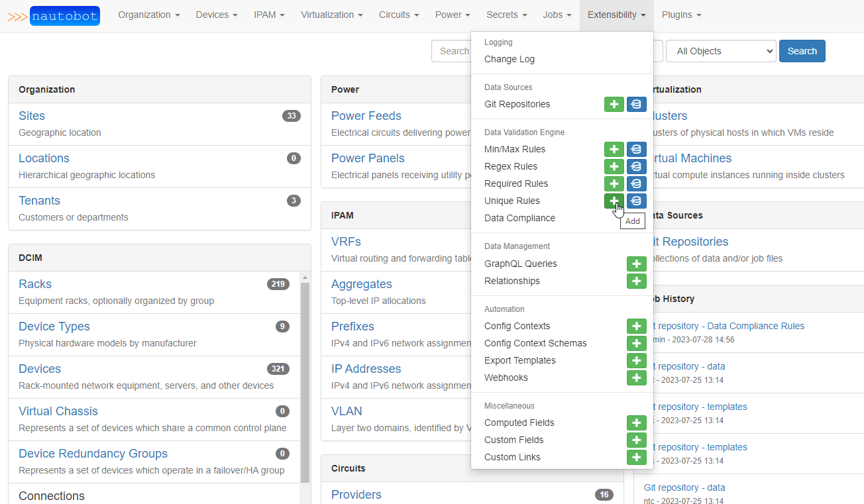This screenshot has height=504, width=864.
Task: Select the Data Compliance menu entry
Action: [x=519, y=218]
